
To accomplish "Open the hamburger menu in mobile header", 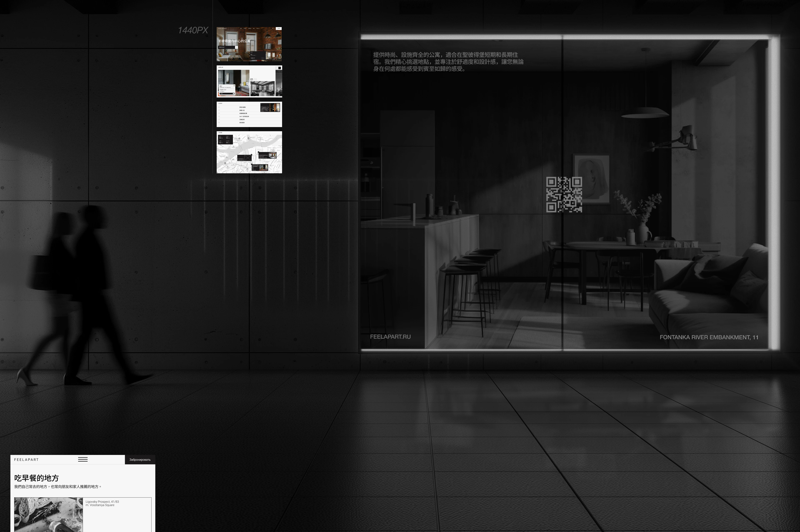I will pyautogui.click(x=83, y=459).
